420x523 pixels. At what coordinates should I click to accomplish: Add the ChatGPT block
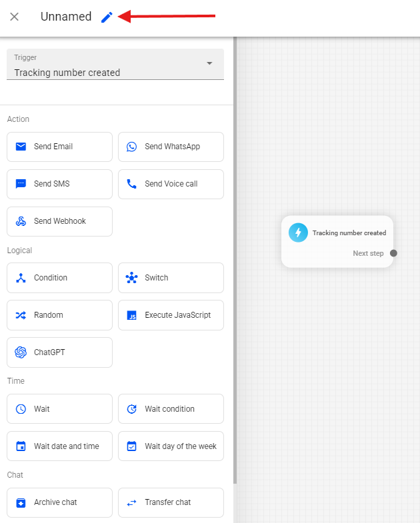59,352
